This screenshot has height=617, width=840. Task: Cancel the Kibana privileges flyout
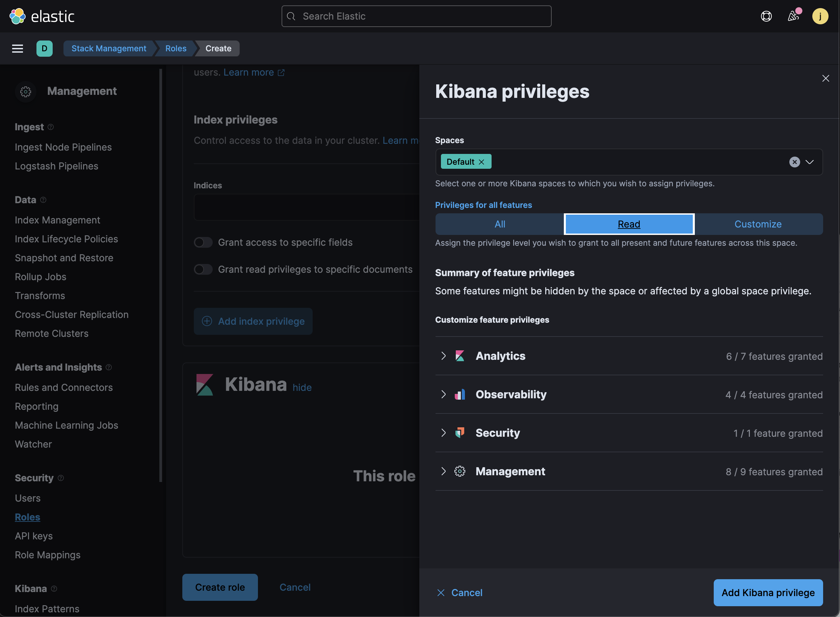[460, 593]
